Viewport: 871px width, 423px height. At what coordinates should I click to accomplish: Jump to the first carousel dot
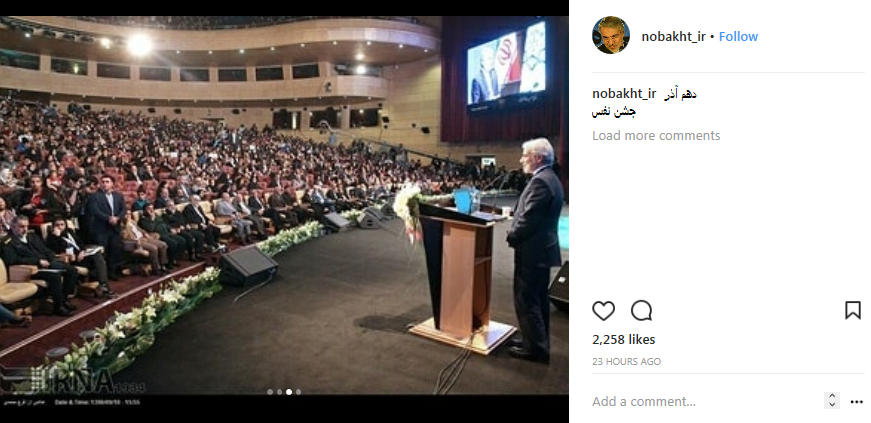(x=270, y=392)
